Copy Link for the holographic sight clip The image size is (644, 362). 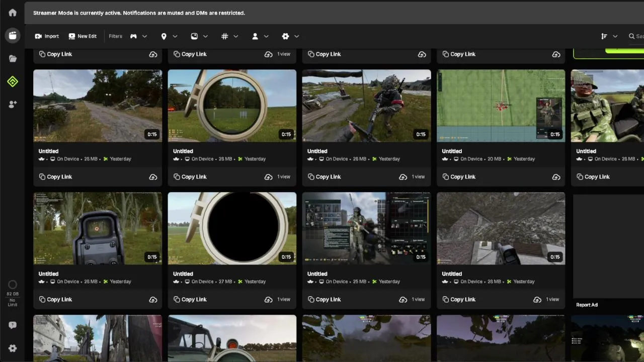55,300
